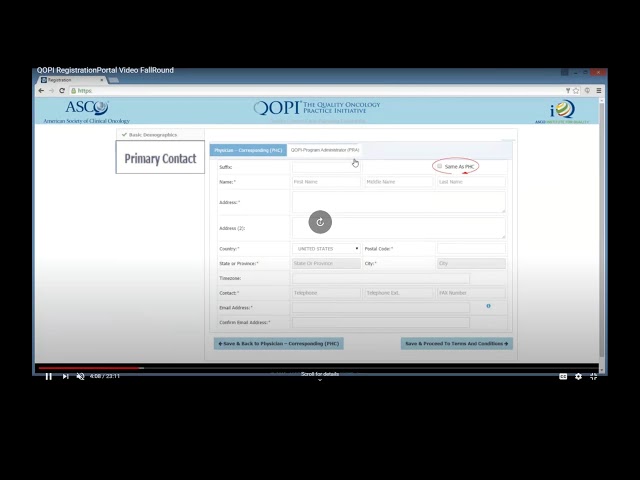This screenshot has width=640, height=480.
Task: Switch to Physician – Corresponding (PHC) tab
Action: 248,150
